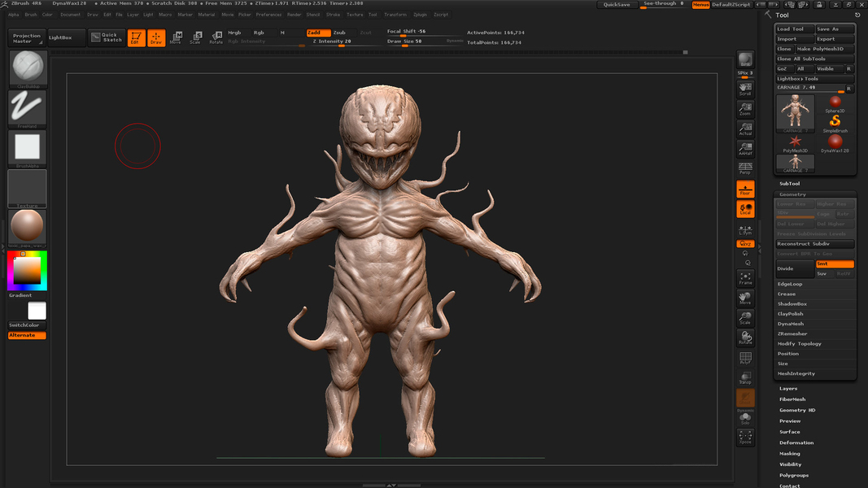
Task: Toggle the Floor grid button
Action: coord(745,190)
